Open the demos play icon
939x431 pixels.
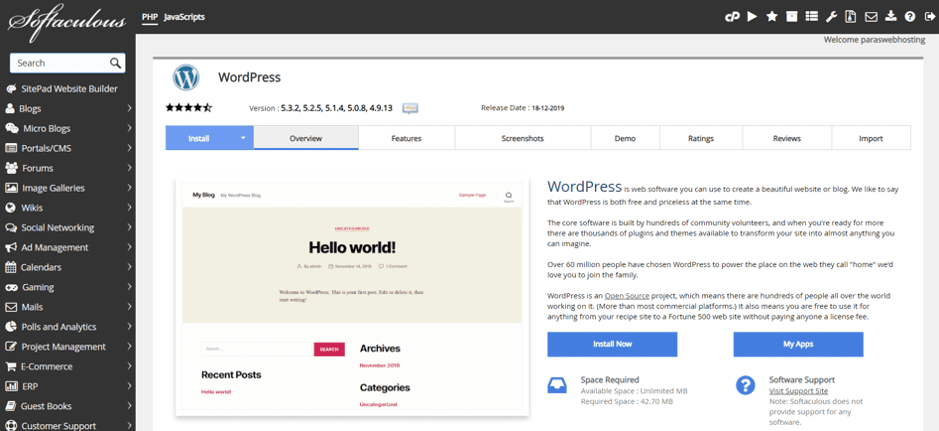point(752,17)
